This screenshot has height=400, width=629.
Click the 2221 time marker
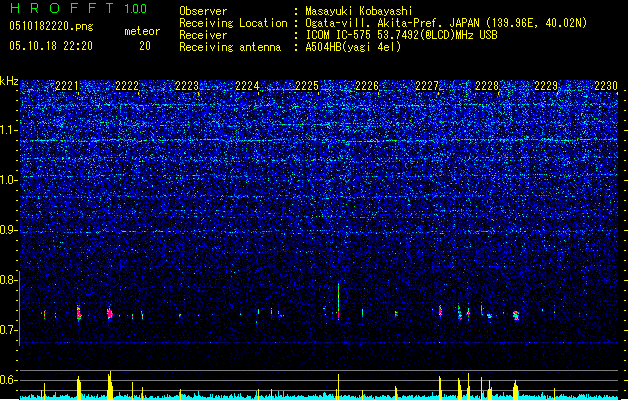pyautogui.click(x=67, y=86)
